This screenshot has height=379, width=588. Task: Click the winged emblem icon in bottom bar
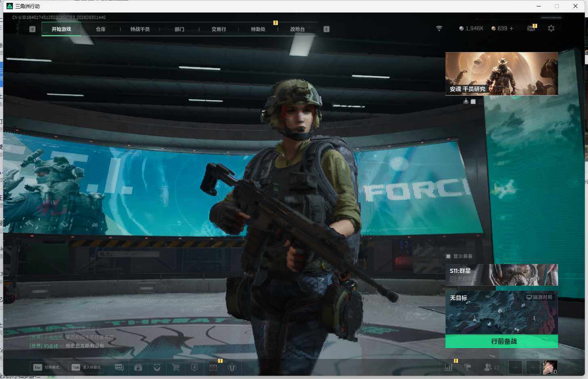pos(232,367)
